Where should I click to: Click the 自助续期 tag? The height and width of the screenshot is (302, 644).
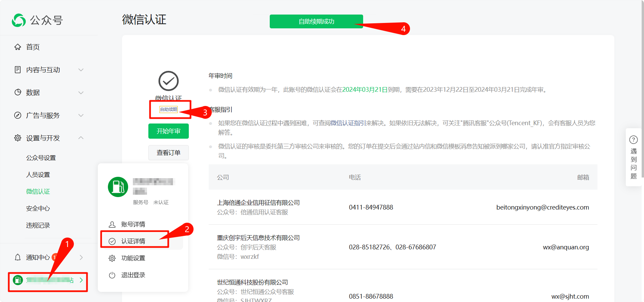pyautogui.click(x=168, y=109)
